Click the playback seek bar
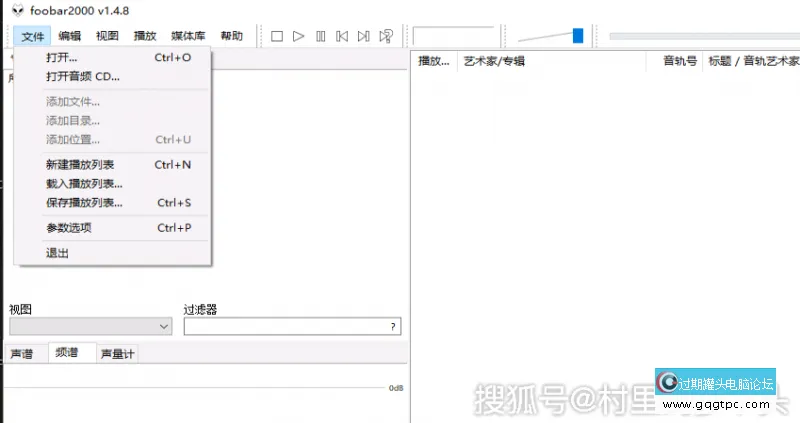The width and height of the screenshot is (800, 423). (704, 36)
